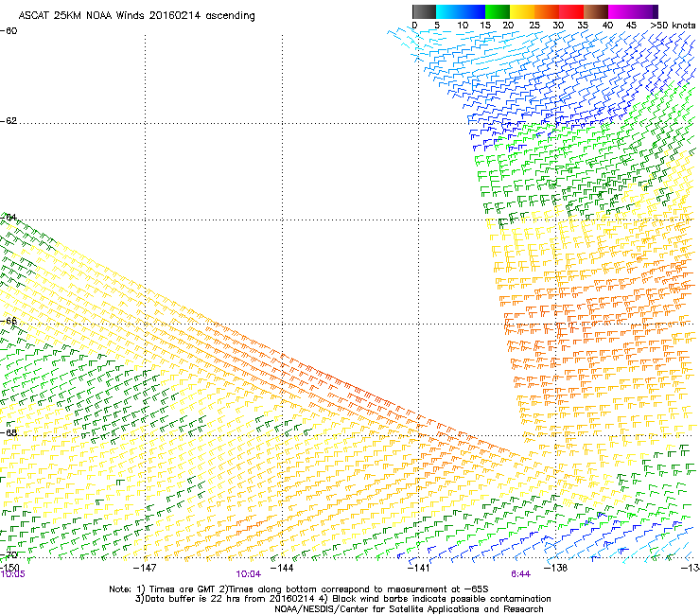Viewport: 700px width, 615px height.
Task: Click the '-141' longitude axis label
Action: [418, 568]
